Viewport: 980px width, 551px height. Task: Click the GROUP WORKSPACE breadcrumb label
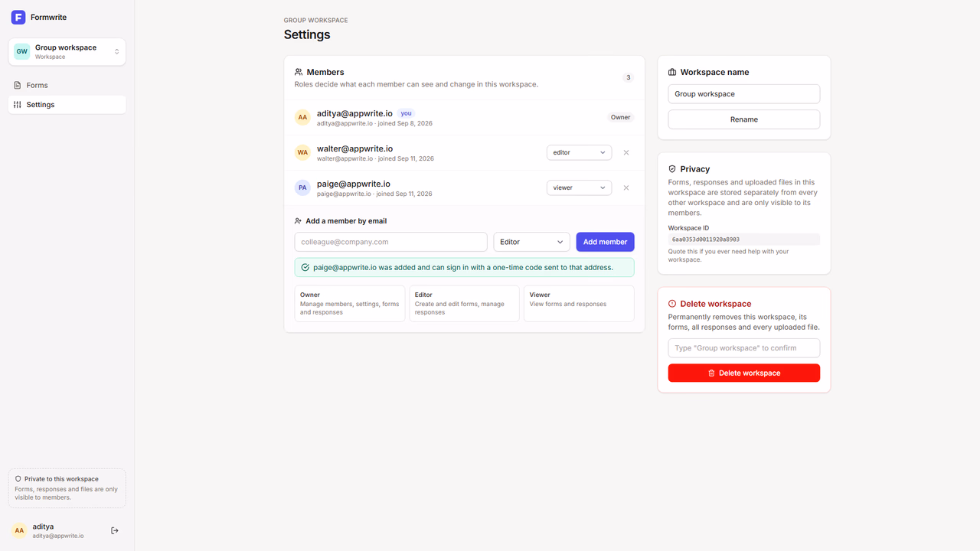[x=315, y=21]
